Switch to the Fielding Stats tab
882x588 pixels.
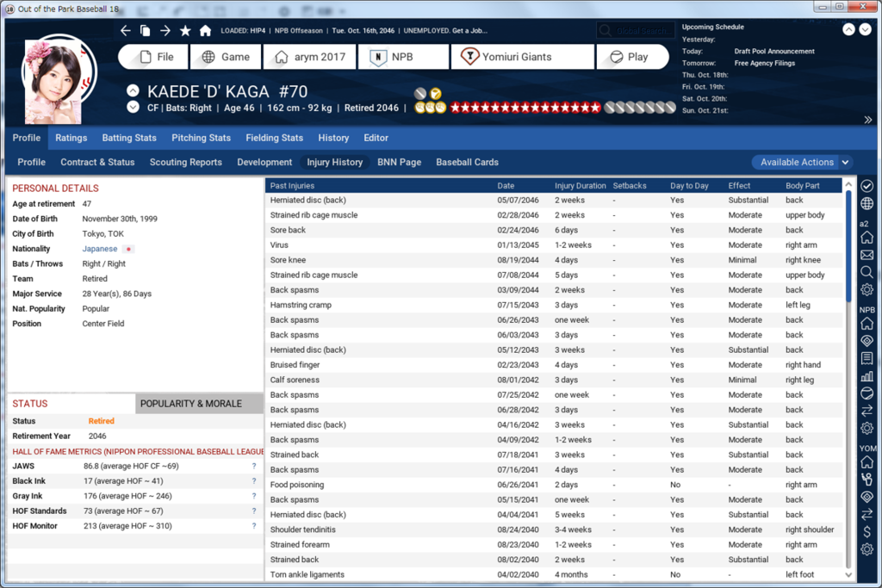[274, 138]
